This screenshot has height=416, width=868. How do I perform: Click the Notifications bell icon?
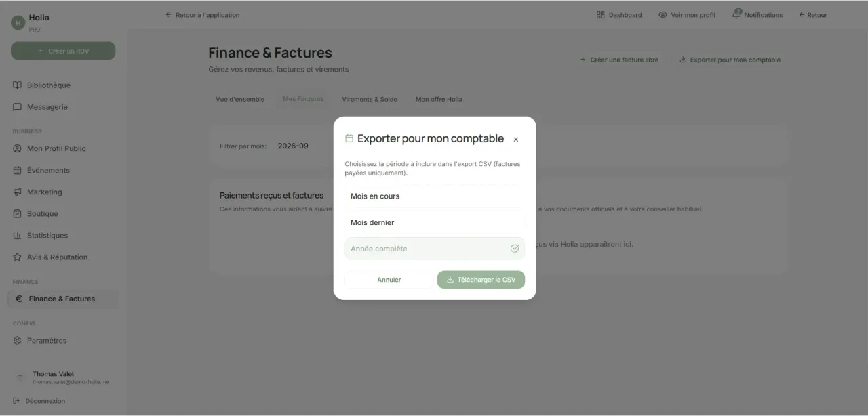pyautogui.click(x=736, y=14)
